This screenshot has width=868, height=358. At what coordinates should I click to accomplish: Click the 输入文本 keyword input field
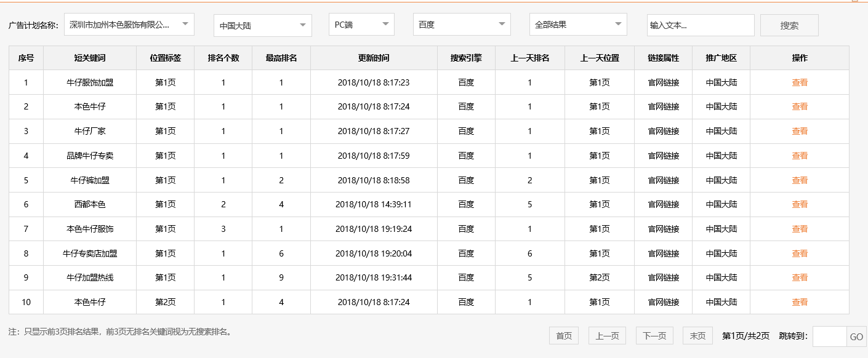pyautogui.click(x=701, y=25)
